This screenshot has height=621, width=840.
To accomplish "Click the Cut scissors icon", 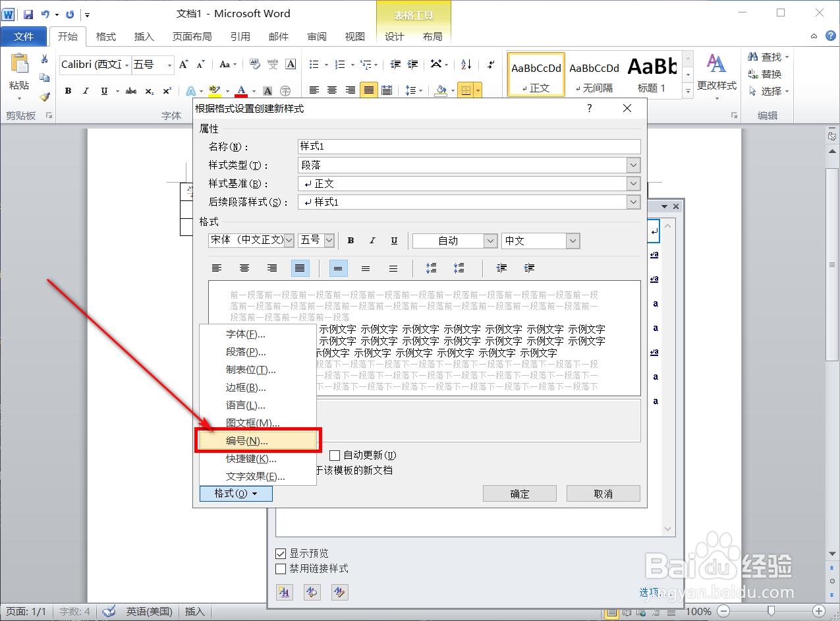I will 45,59.
